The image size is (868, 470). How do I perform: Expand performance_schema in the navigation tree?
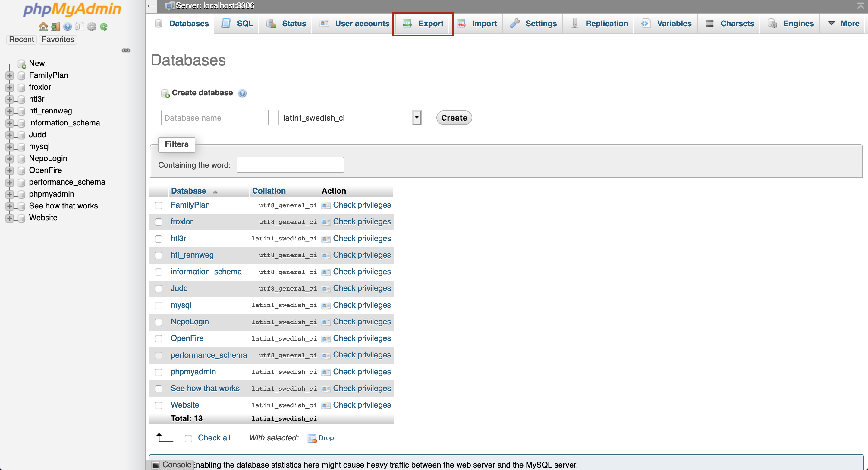point(9,183)
